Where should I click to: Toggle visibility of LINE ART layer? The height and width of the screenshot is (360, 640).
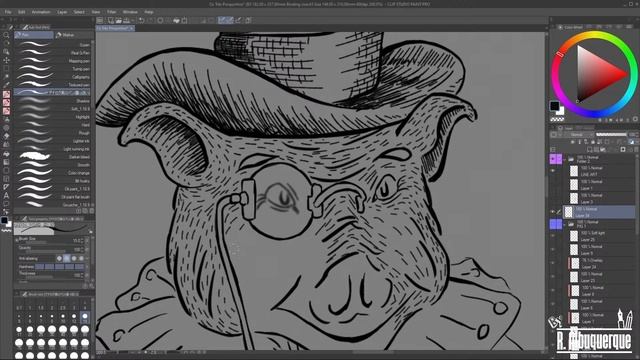(553, 171)
